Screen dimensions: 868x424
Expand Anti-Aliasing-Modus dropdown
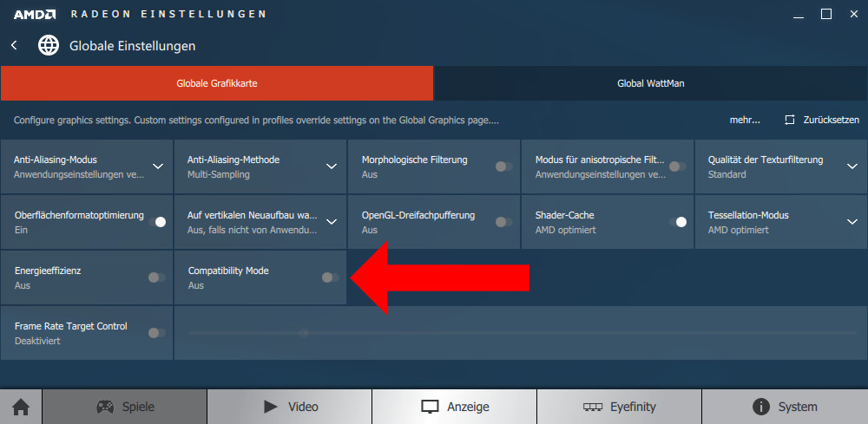click(x=158, y=166)
